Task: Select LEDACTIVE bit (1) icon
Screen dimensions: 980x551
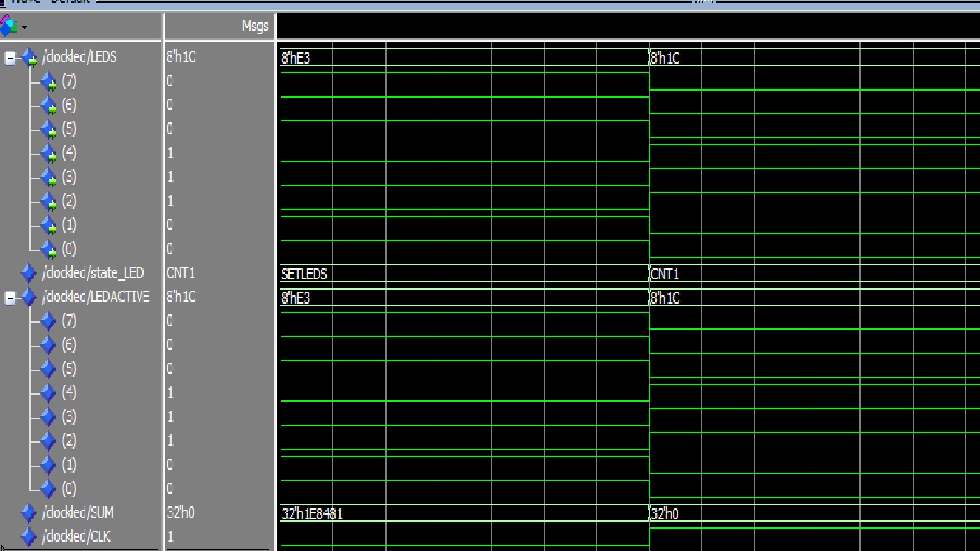Action: coord(48,465)
